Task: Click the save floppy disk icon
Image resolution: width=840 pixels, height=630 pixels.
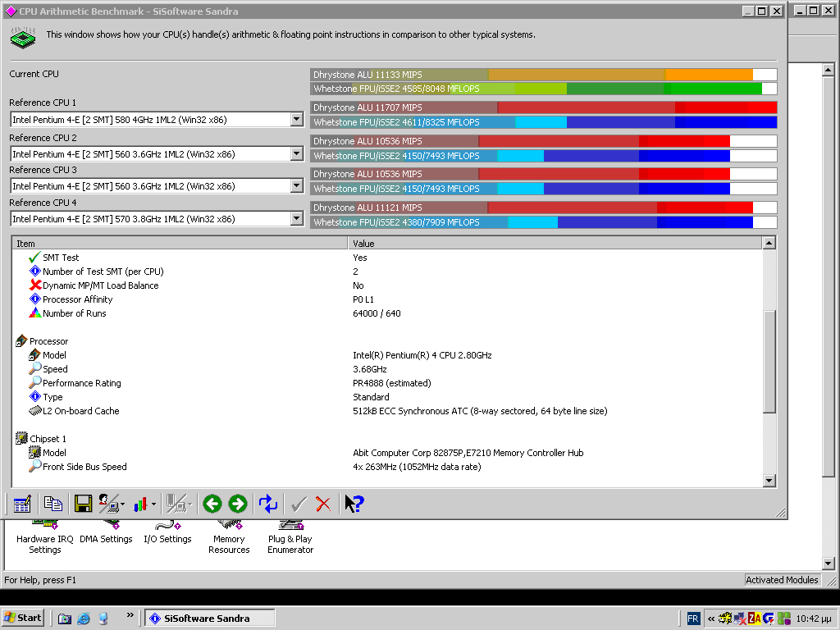Action: pos(83,504)
